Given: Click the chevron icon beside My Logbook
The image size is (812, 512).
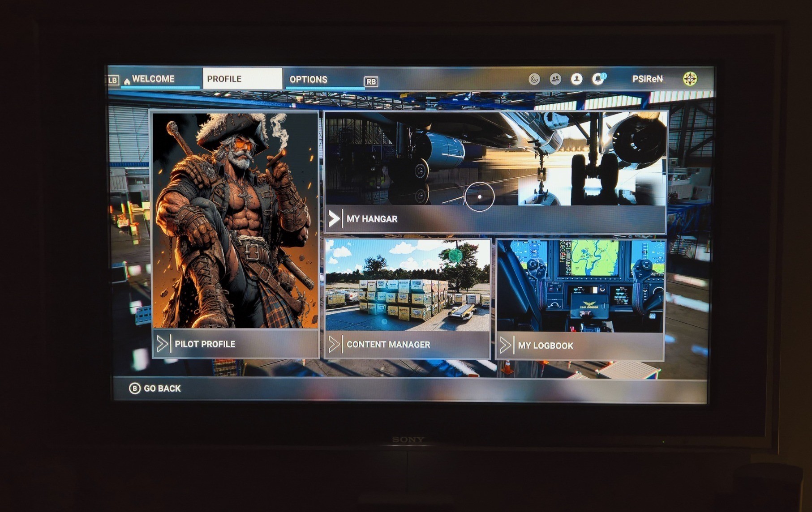Looking at the screenshot, I should coord(506,346).
